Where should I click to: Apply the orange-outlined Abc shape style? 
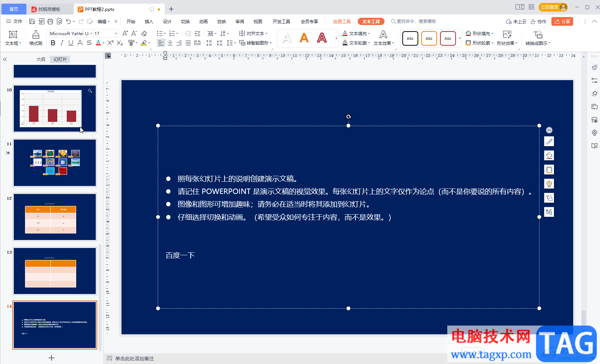point(429,38)
